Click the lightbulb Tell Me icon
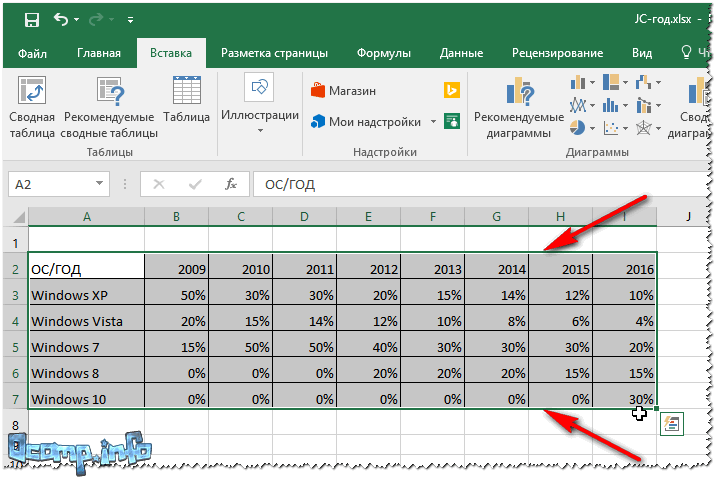The width and height of the screenshot is (722, 478). 686,52
